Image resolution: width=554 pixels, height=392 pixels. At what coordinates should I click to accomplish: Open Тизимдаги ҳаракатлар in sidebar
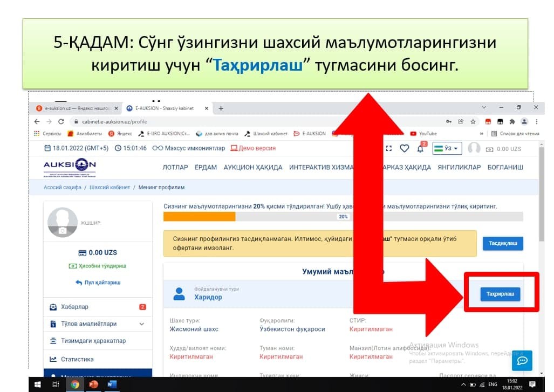(98, 341)
